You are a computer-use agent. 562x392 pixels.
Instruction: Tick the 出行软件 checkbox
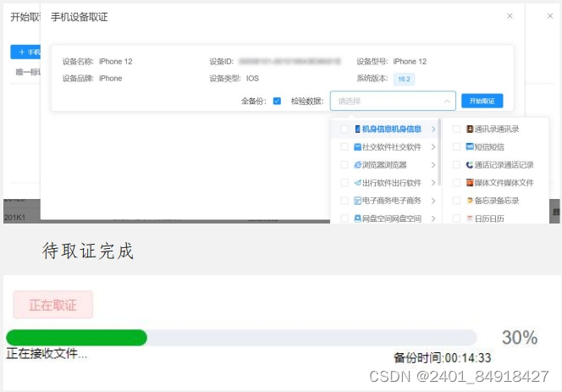point(344,183)
